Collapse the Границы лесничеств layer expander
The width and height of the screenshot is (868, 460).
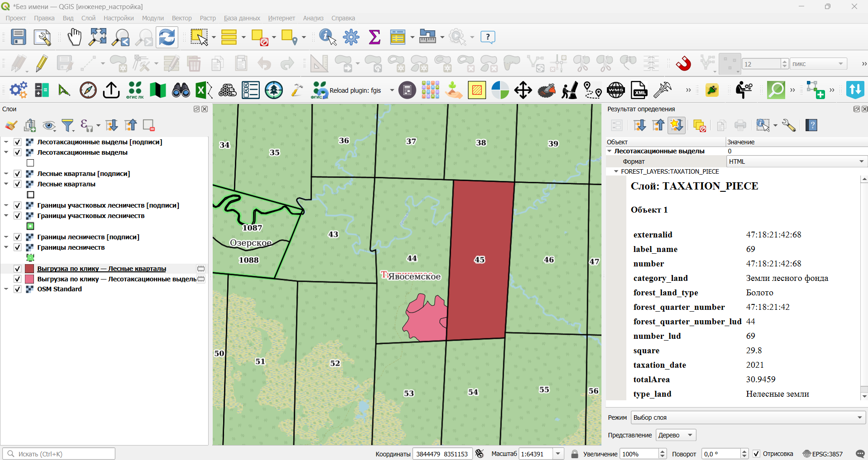pyautogui.click(x=6, y=247)
